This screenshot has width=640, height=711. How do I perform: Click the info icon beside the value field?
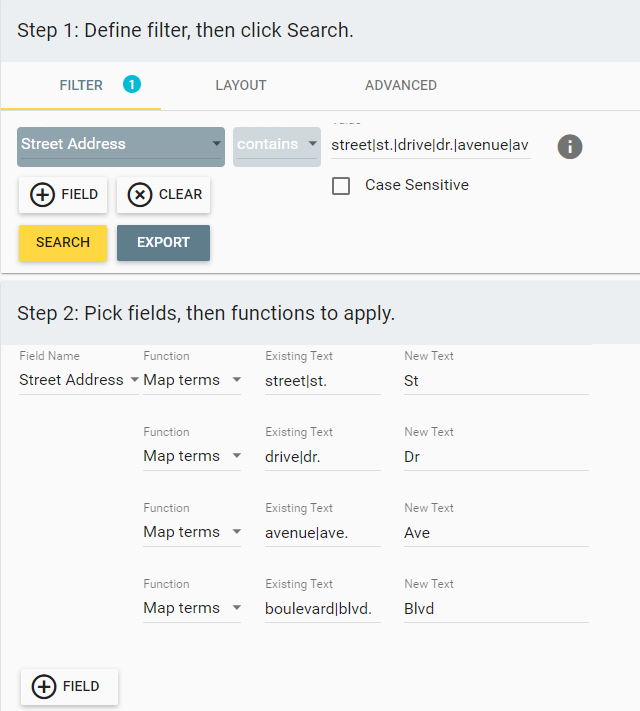point(570,146)
